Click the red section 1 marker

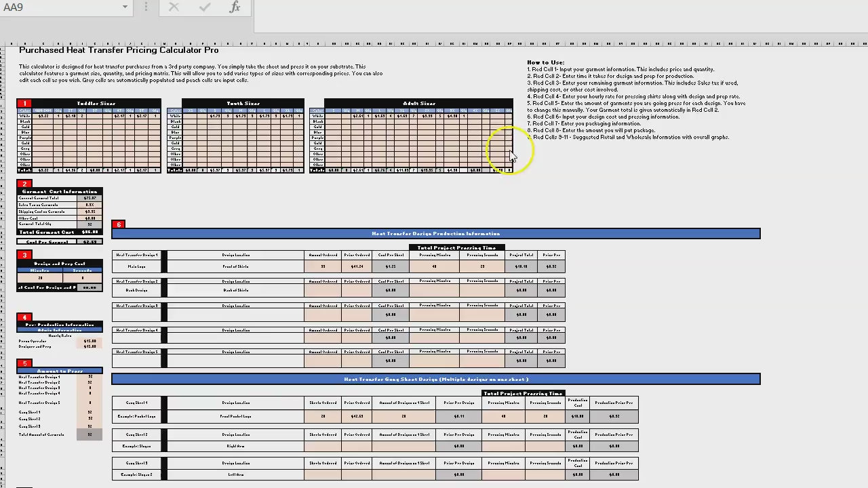click(24, 104)
